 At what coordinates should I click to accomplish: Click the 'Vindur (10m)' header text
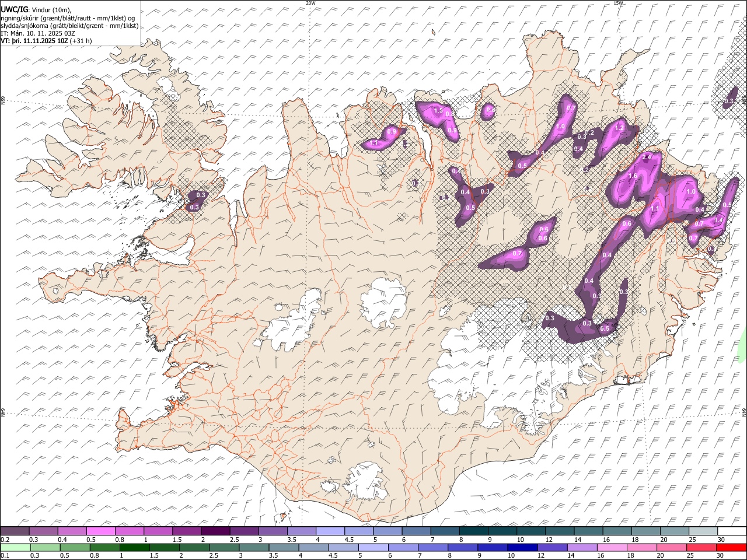tap(51, 10)
